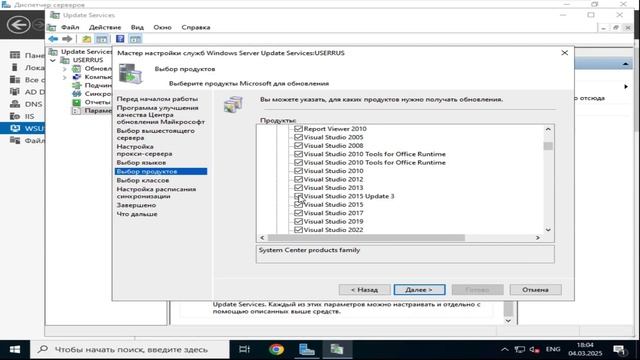640x360 pixels.
Task: Open the Действие menu
Action: [x=105, y=27]
